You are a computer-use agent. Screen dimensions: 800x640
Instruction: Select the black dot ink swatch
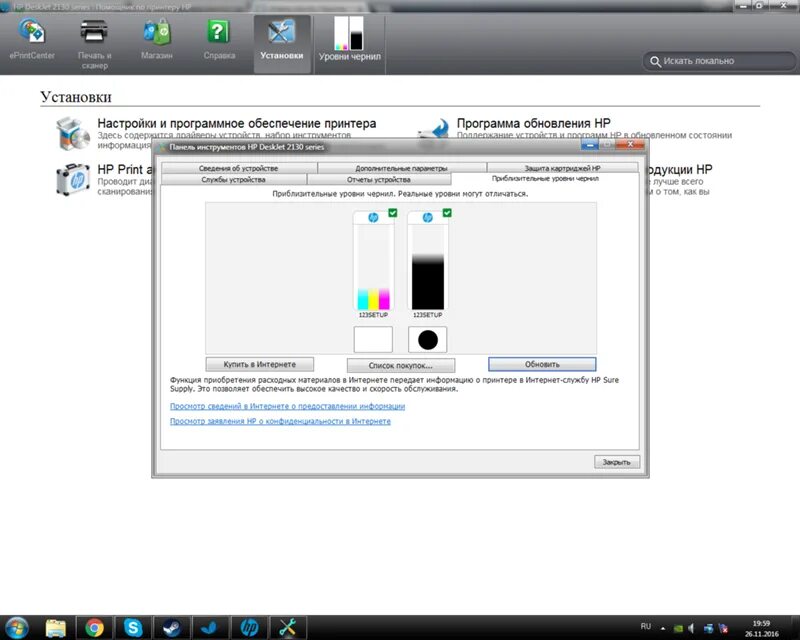[x=428, y=339]
